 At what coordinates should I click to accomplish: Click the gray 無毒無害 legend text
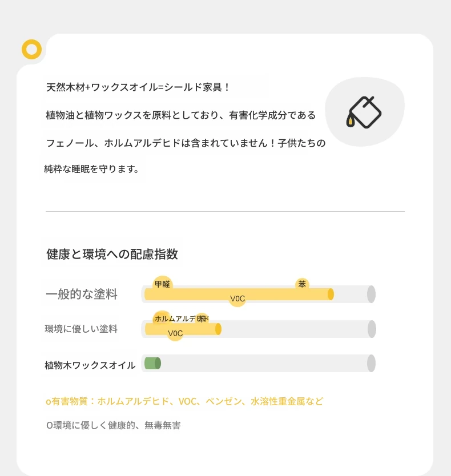click(113, 425)
